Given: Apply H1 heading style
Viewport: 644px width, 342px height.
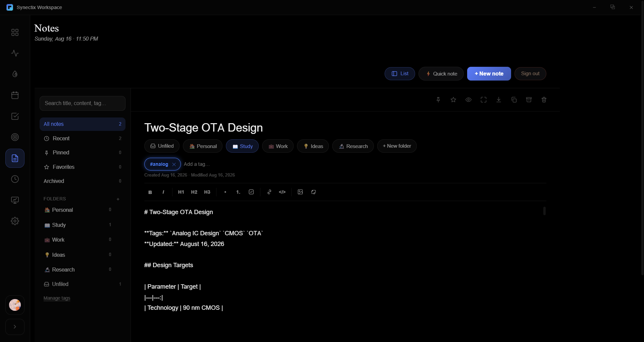Looking at the screenshot, I should tap(181, 192).
